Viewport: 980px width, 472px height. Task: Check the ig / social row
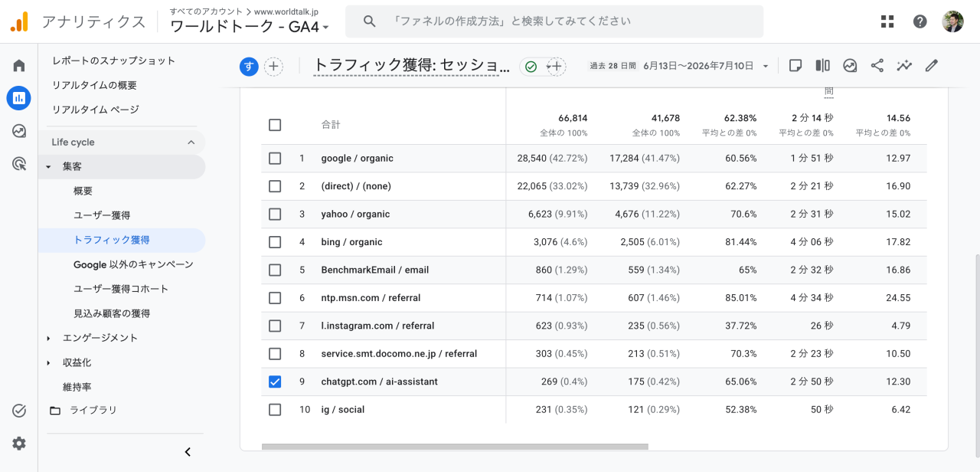pos(275,410)
